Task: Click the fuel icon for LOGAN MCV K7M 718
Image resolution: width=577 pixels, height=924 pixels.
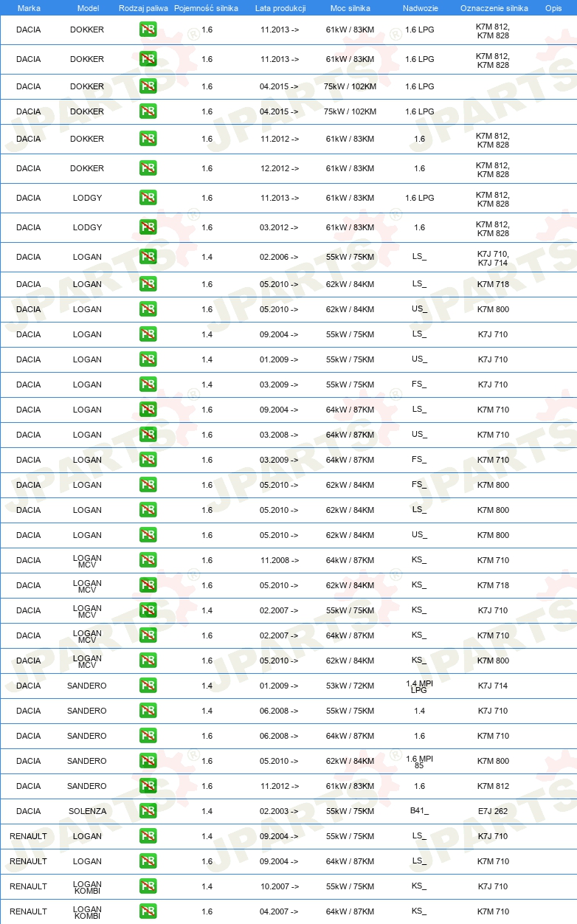Action: coord(148,585)
